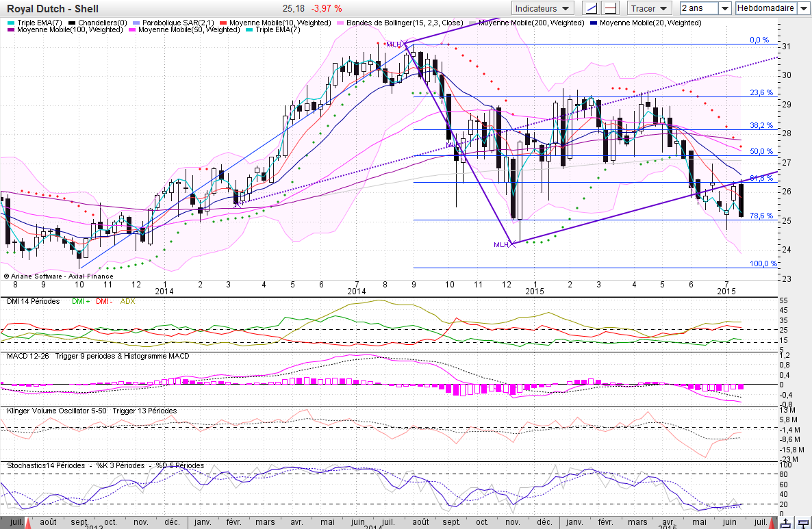Select the Moyenne Mobile(20, Weighted) legend entry

646,23
